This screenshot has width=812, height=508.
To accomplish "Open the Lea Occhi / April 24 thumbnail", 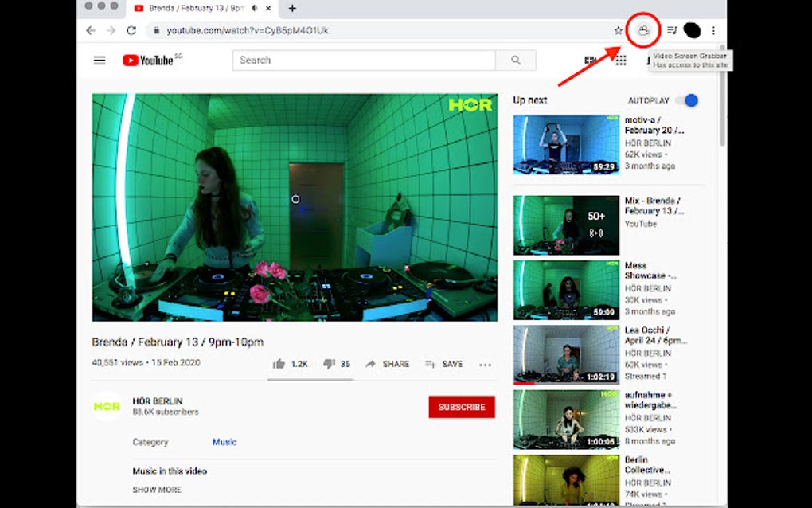I will 566,354.
